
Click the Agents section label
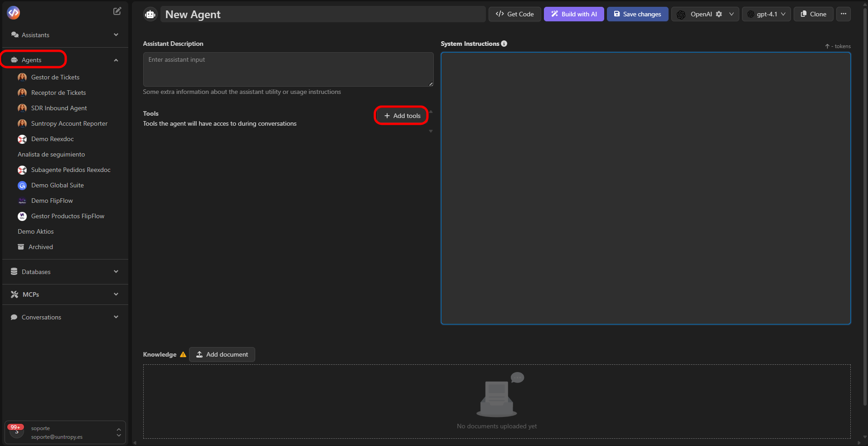31,60
